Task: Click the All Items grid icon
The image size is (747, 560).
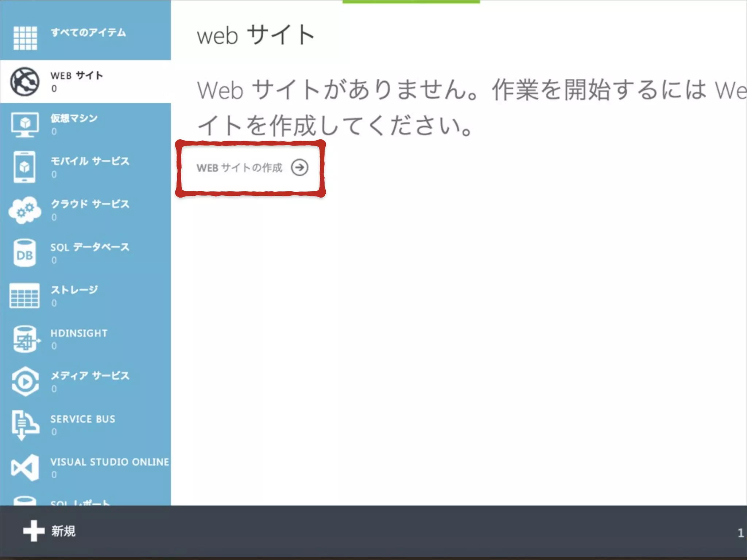Action: click(x=25, y=38)
